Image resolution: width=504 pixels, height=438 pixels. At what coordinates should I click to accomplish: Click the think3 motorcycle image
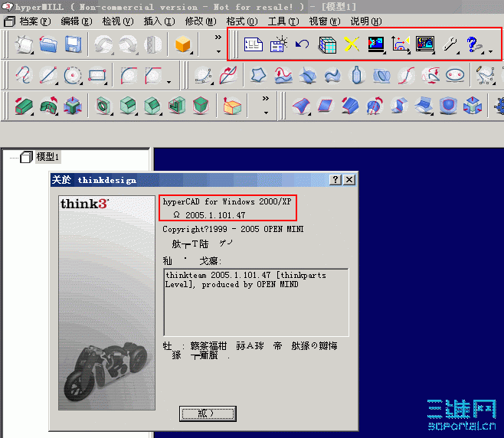[x=106, y=302]
